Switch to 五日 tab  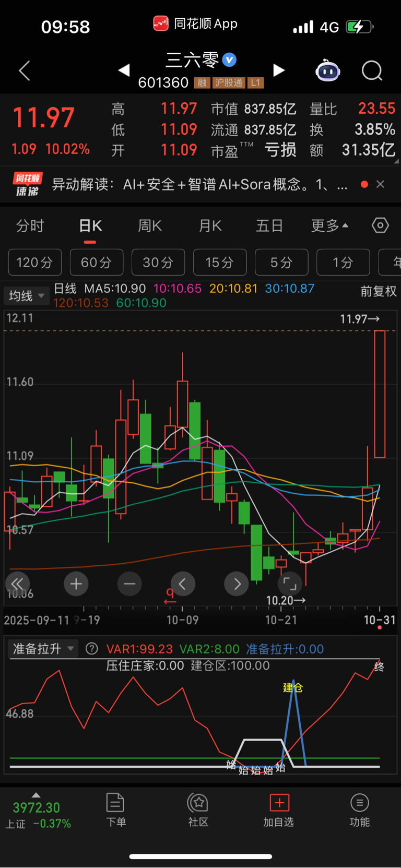[269, 226]
